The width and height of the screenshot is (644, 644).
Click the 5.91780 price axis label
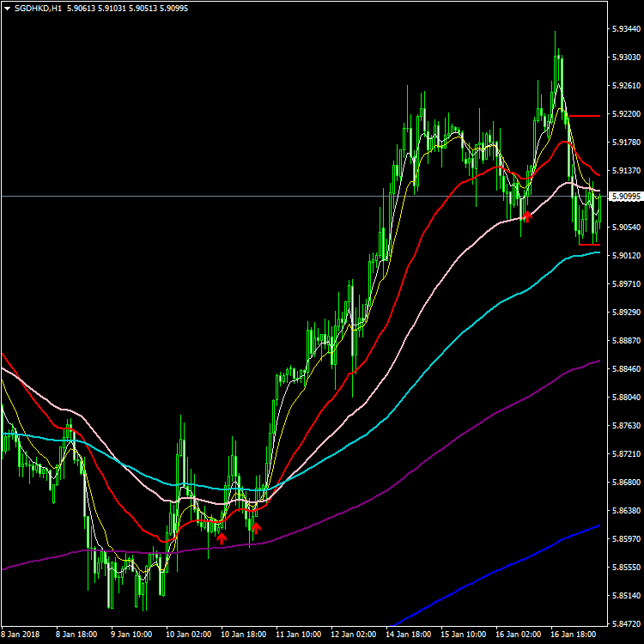(626, 142)
